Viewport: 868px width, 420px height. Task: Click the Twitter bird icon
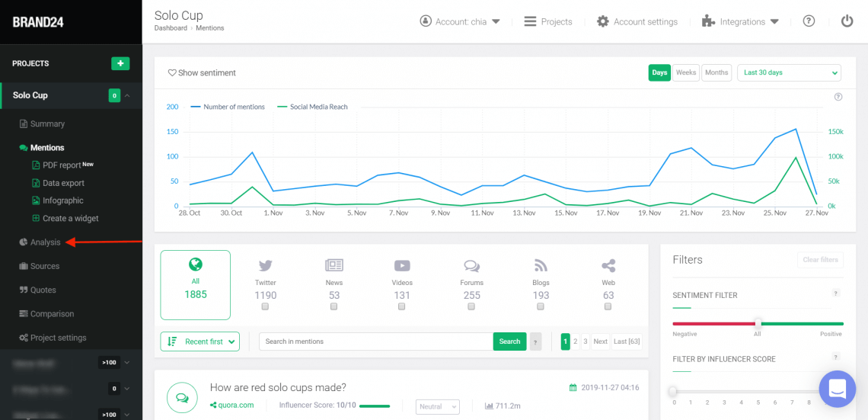click(x=266, y=266)
